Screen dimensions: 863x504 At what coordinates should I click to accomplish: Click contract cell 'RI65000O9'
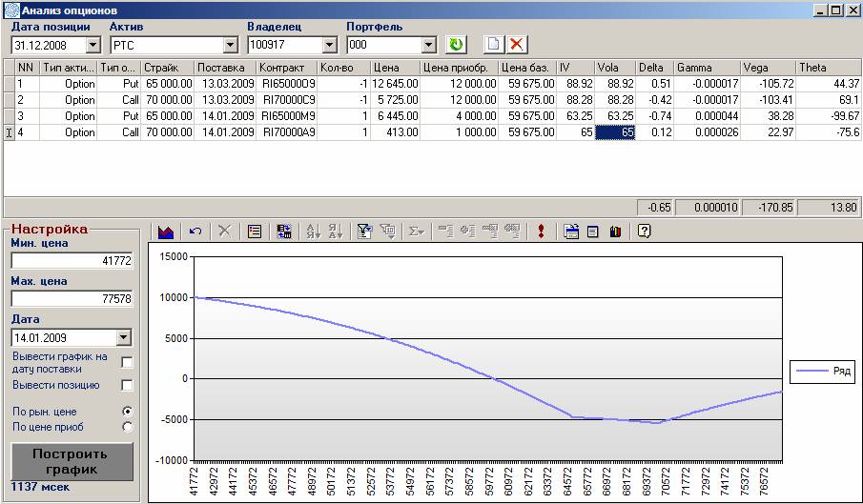point(286,84)
